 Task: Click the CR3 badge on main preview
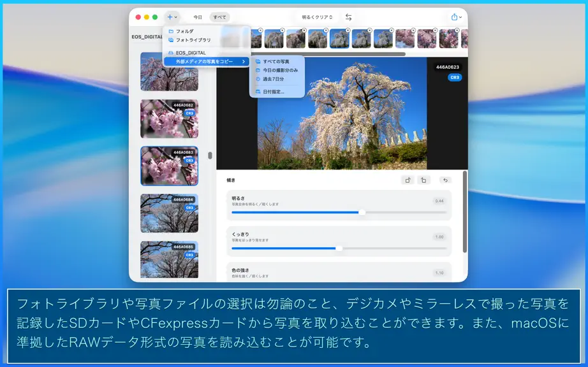pos(455,78)
